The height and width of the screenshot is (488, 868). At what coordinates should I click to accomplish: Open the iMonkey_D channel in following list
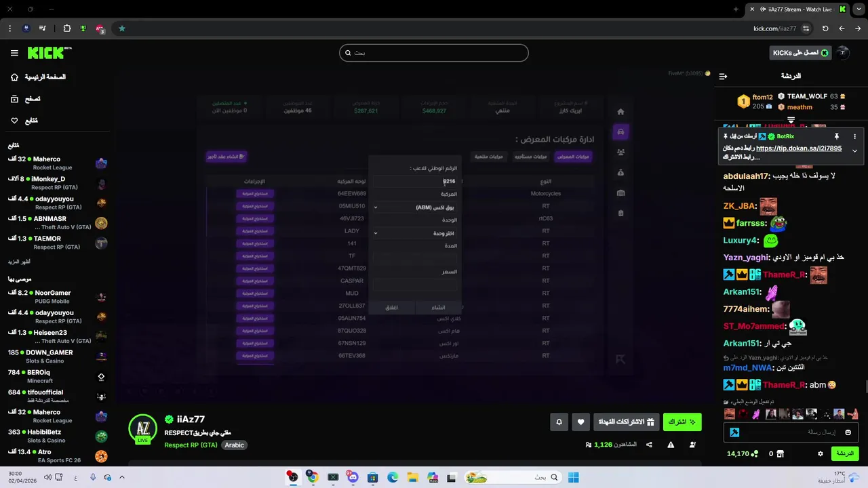(58, 183)
